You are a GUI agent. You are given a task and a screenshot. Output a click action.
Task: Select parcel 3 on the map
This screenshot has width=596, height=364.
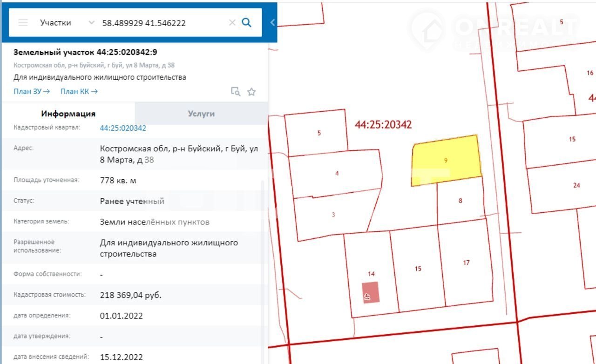point(333,215)
